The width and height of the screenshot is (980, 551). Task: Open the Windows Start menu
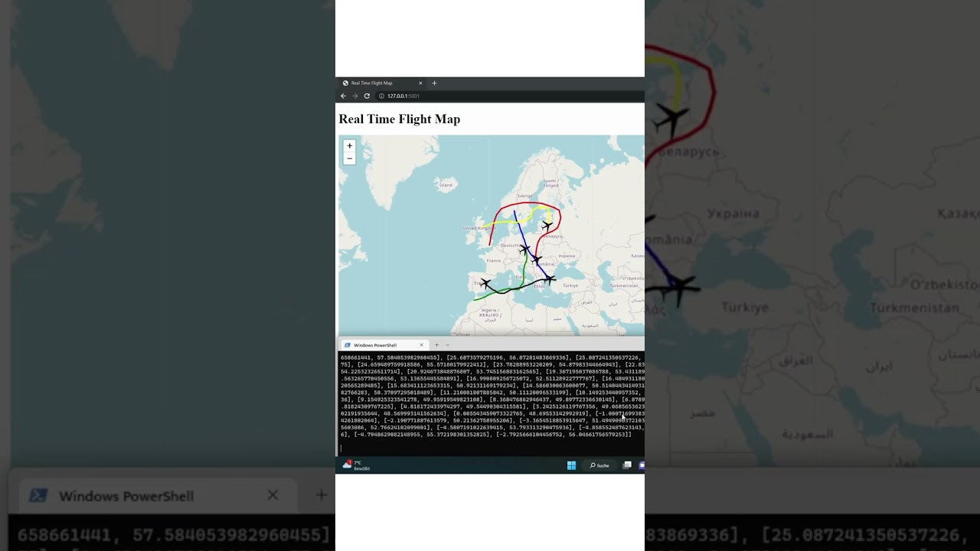pos(571,465)
